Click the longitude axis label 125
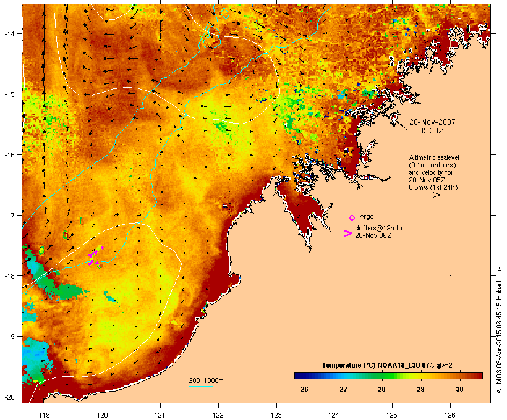The image size is (507, 420). pyautogui.click(x=392, y=415)
